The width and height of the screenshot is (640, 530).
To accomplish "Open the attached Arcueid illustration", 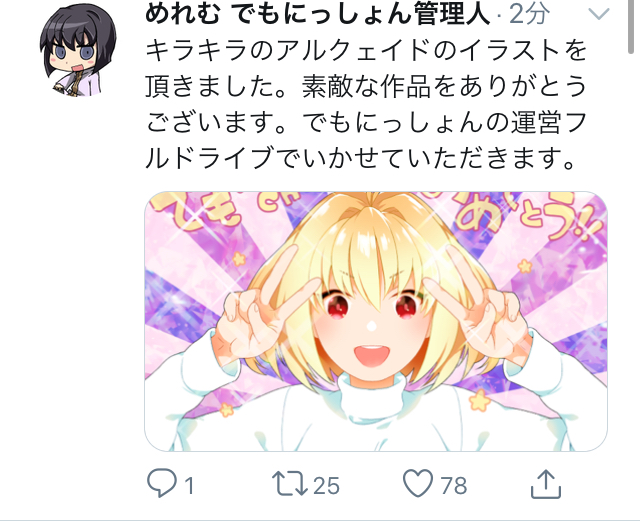I will pyautogui.click(x=376, y=321).
